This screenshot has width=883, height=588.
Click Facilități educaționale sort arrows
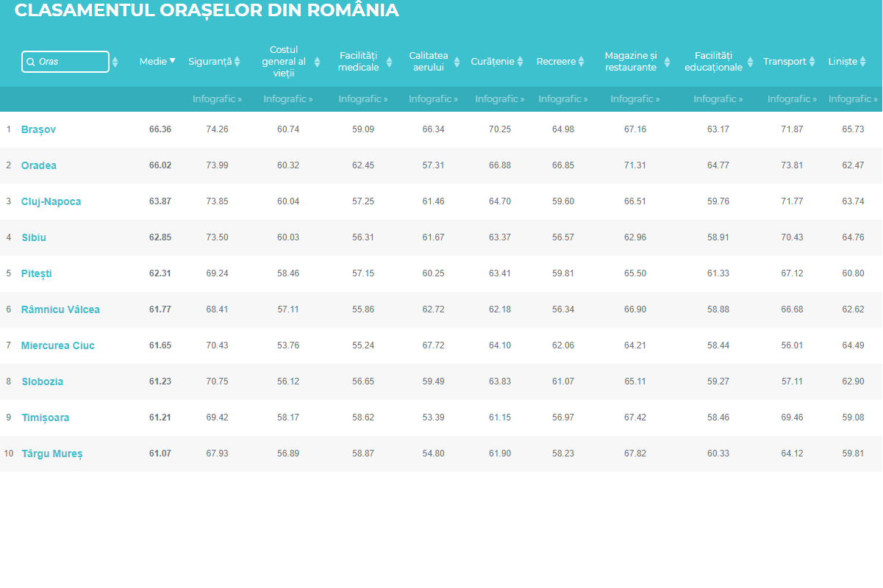pos(750,62)
